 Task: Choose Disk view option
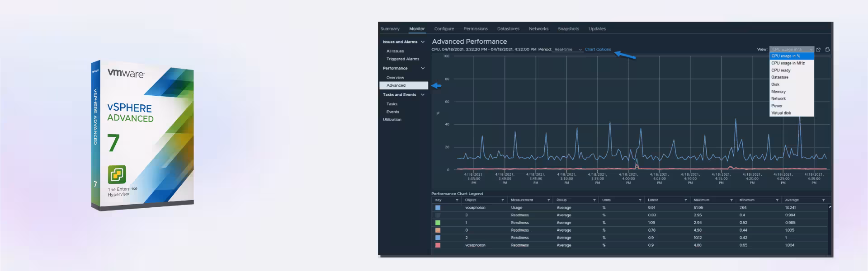tap(792, 84)
